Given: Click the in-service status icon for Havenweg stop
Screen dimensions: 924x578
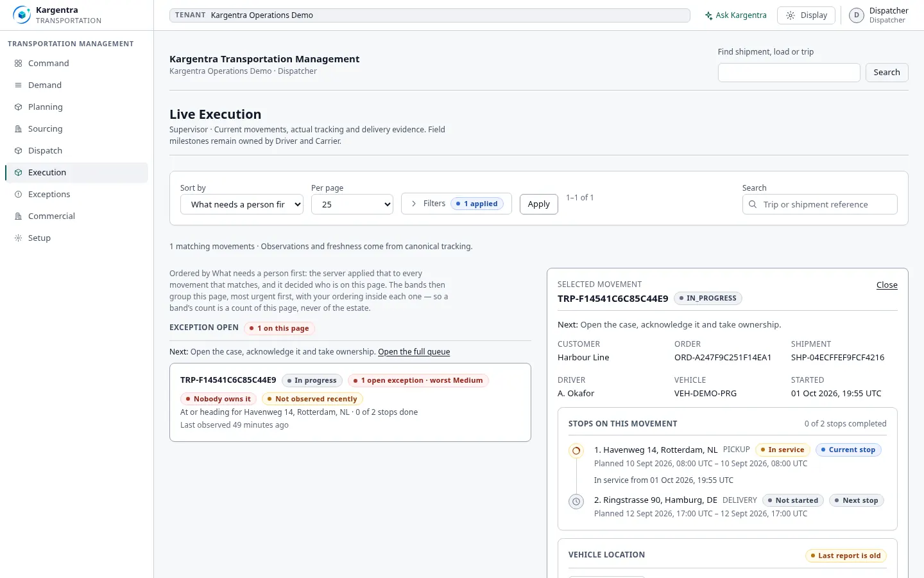Looking at the screenshot, I should (576, 451).
